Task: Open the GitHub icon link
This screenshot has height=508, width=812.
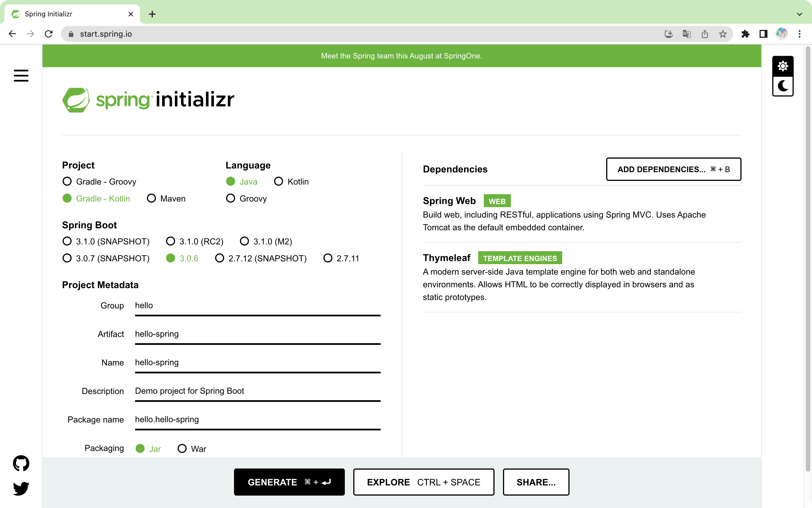Action: (21, 463)
